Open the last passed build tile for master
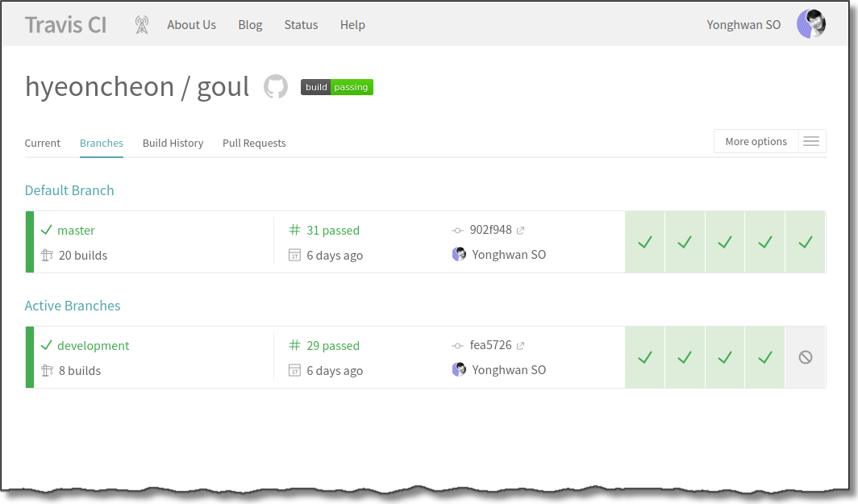 (805, 242)
